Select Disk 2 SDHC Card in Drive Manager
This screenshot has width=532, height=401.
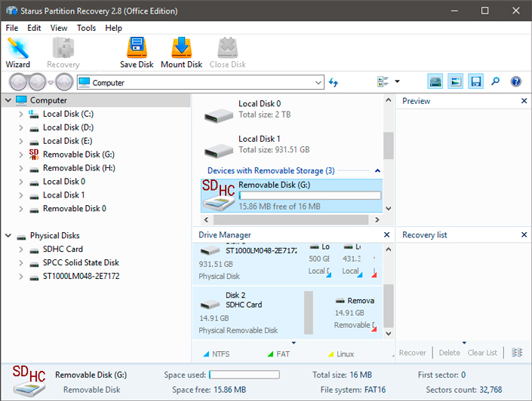pyautogui.click(x=248, y=313)
